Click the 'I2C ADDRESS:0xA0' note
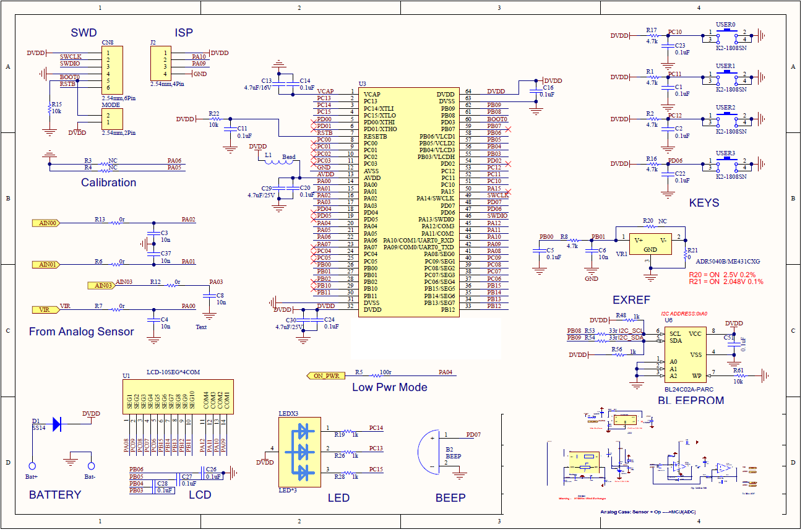Screen dimensions: 805x532 pyautogui.click(x=684, y=314)
